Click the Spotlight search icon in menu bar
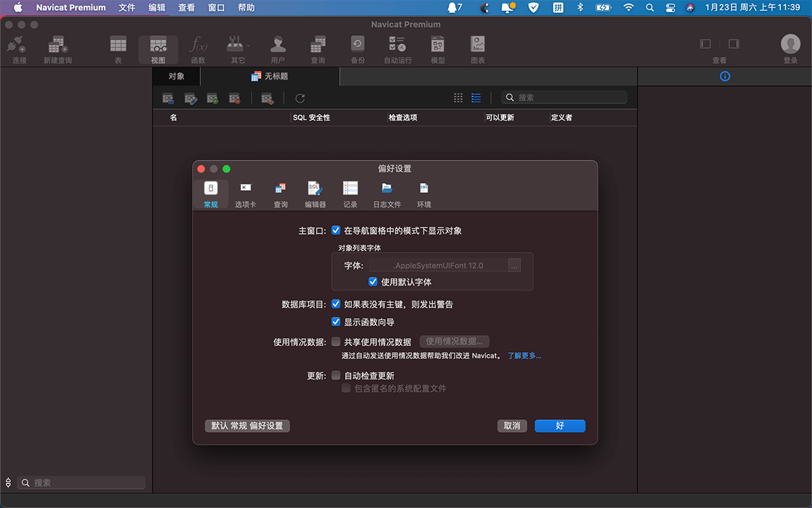The width and height of the screenshot is (812, 508). (650, 7)
